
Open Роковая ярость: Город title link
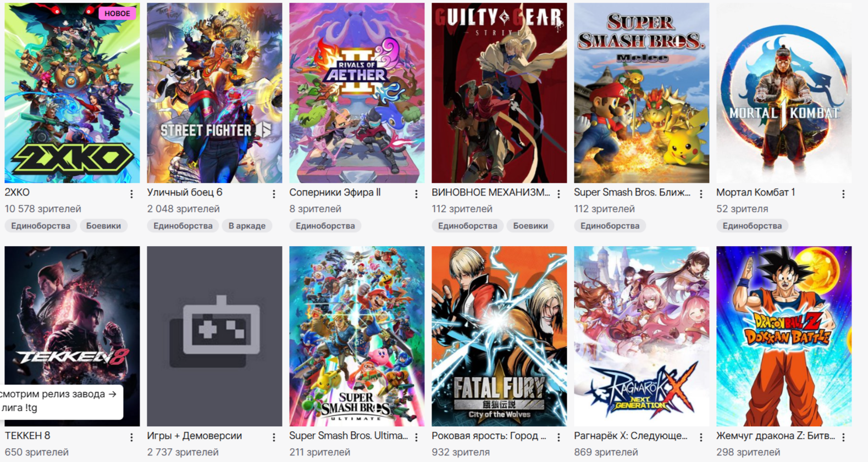click(x=489, y=436)
